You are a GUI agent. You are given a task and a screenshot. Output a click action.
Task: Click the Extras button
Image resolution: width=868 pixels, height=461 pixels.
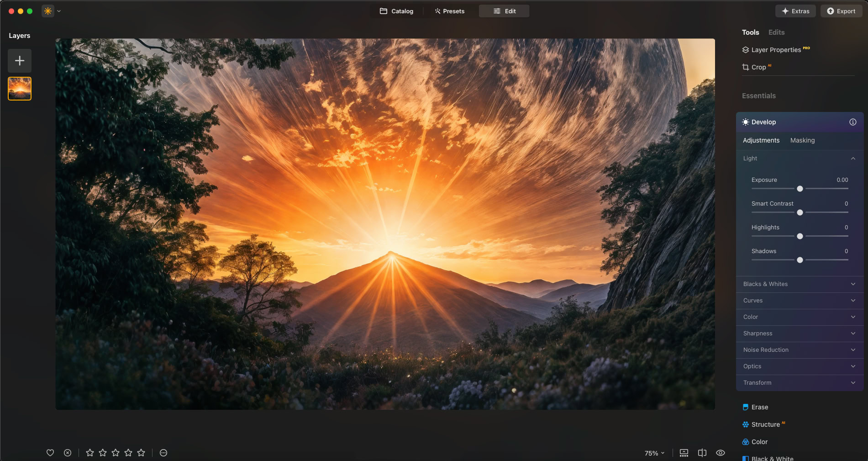795,11
